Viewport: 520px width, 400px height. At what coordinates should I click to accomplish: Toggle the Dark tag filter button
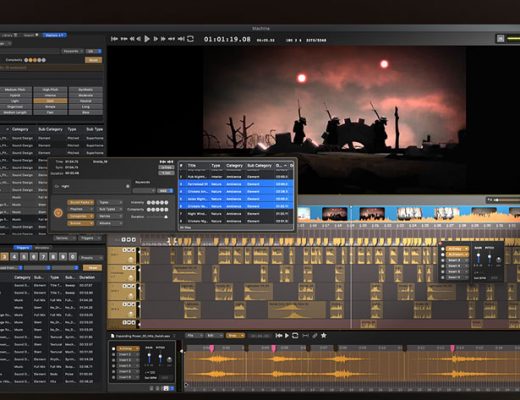pyautogui.click(x=50, y=101)
